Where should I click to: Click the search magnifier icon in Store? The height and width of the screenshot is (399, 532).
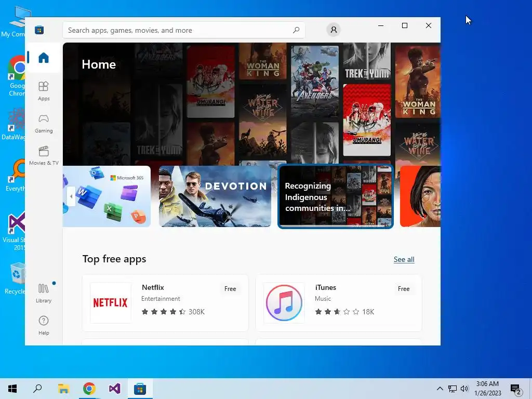(296, 30)
